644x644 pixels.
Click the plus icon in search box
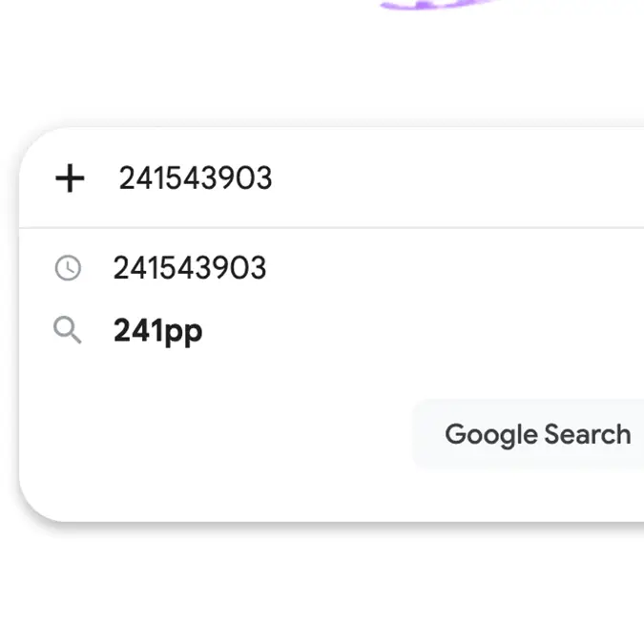coord(70,178)
